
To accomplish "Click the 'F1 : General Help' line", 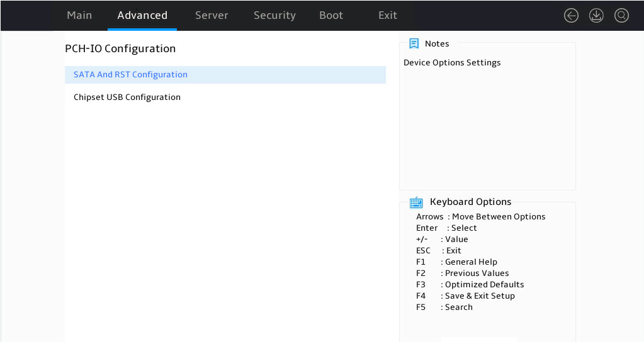I will [x=456, y=262].
